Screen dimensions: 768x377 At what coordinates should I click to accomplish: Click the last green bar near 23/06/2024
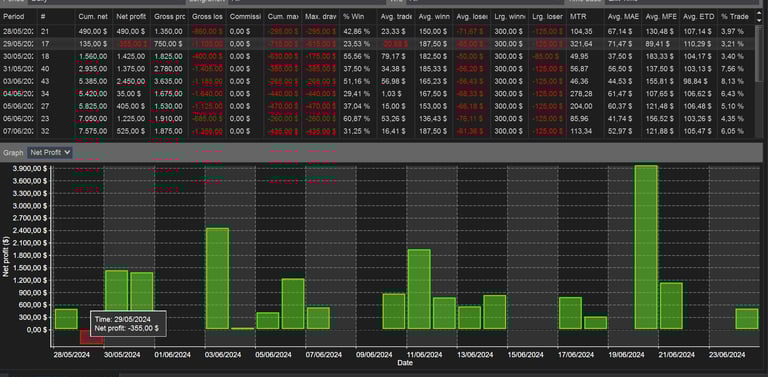[746, 319]
